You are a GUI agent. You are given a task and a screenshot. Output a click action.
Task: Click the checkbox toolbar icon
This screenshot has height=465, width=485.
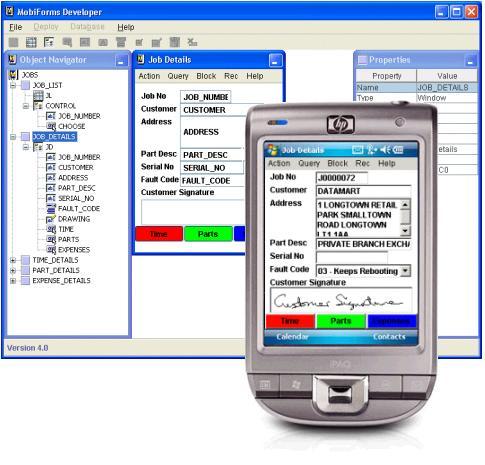139,42
